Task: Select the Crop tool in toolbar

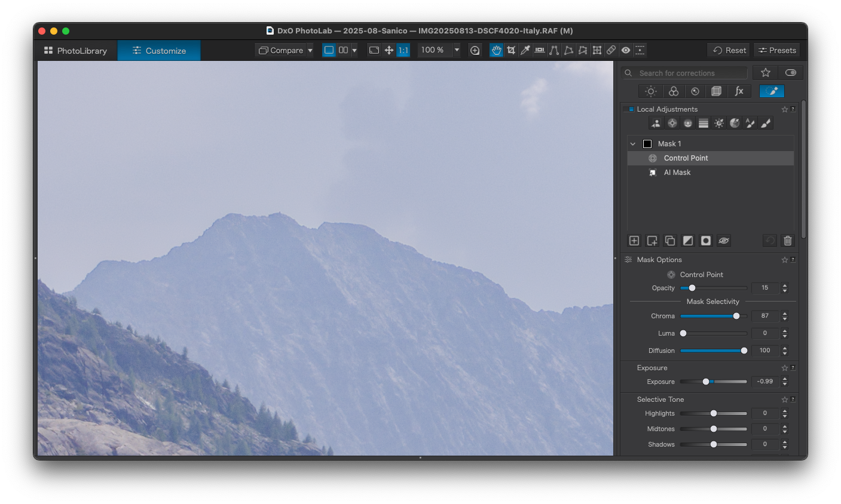Action: (x=511, y=50)
